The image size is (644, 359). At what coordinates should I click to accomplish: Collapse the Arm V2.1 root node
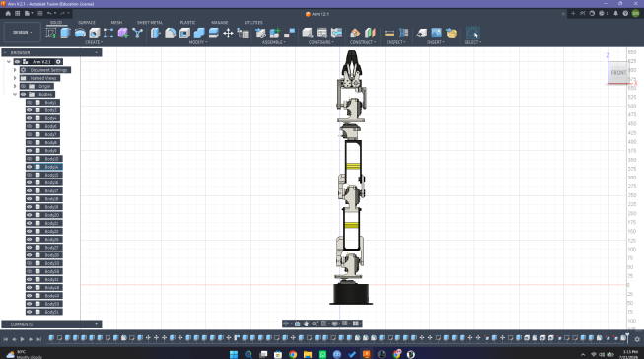tap(9, 62)
